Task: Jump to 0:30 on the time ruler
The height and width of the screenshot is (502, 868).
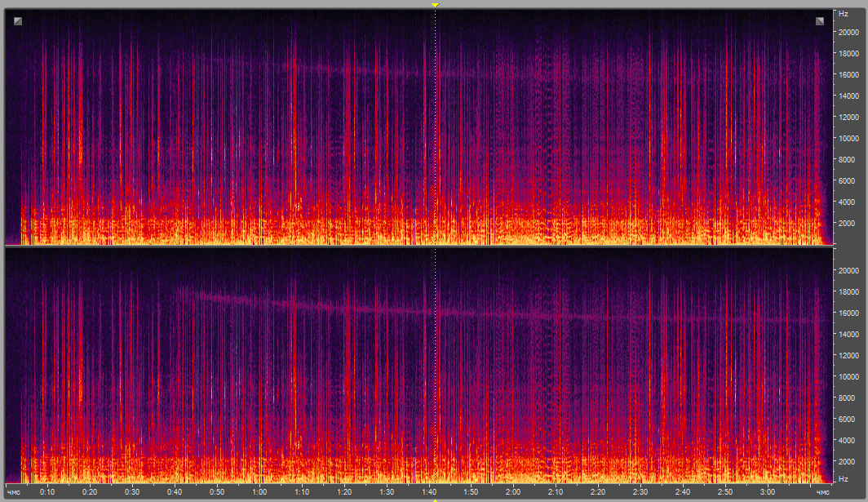Action: [x=132, y=492]
